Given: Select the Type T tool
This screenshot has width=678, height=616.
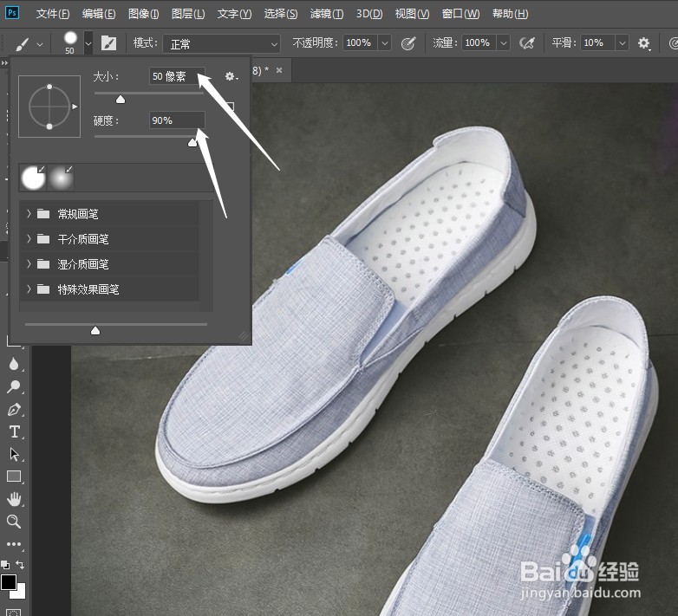Looking at the screenshot, I should 14,431.
